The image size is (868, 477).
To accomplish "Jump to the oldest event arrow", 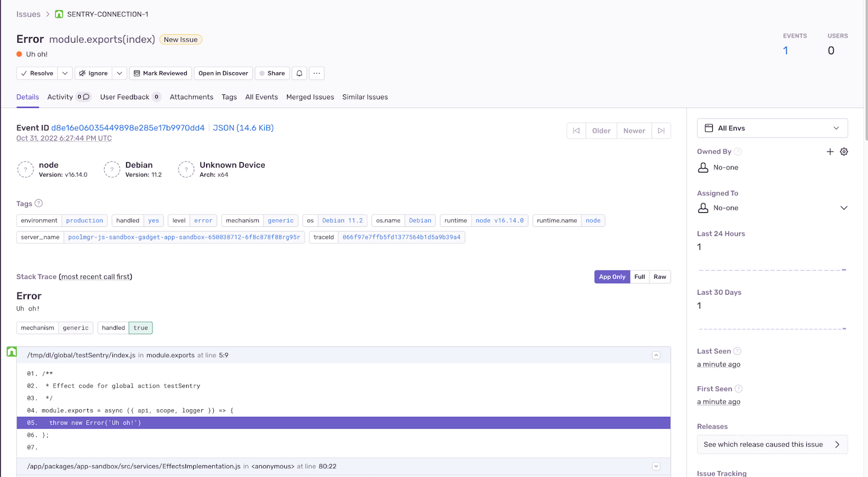I will tap(576, 131).
